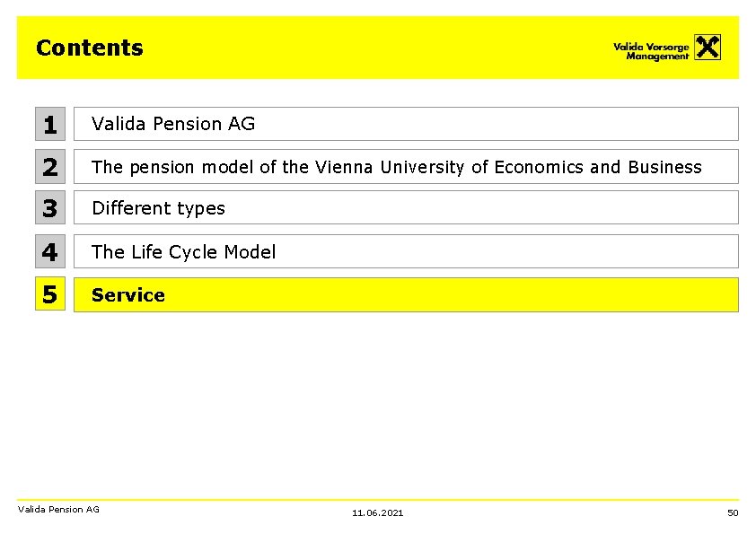Click the date 11.06.2021 in footer
756x534 pixels.
pos(377,512)
